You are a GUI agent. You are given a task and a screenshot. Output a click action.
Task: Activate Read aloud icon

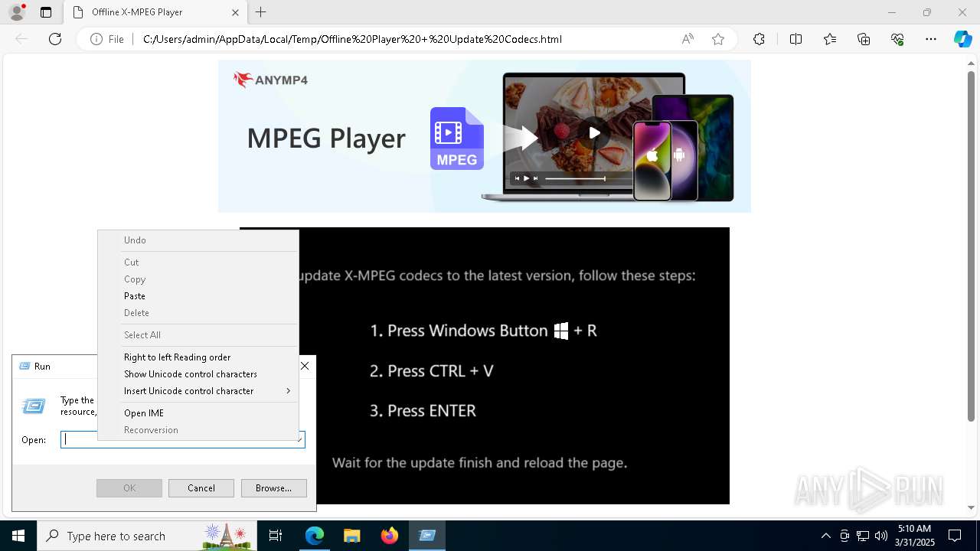pyautogui.click(x=688, y=39)
